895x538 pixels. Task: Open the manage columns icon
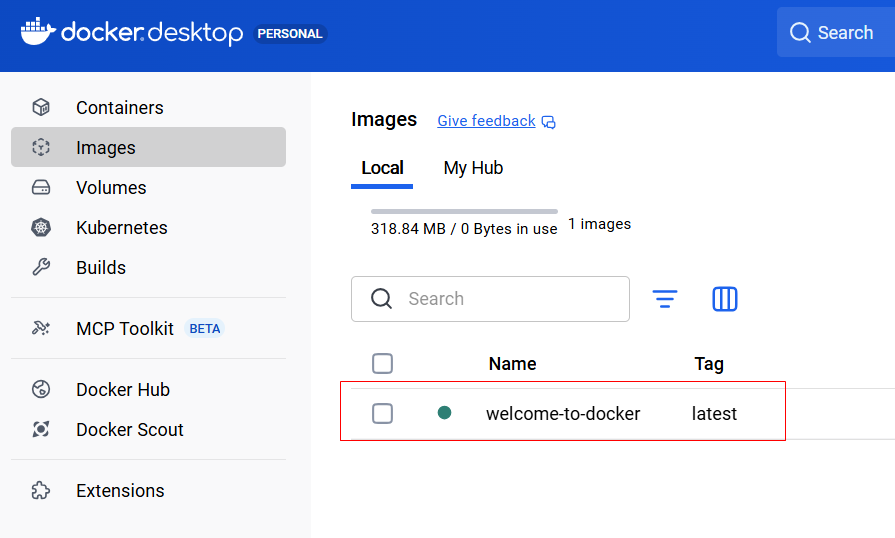click(x=725, y=299)
